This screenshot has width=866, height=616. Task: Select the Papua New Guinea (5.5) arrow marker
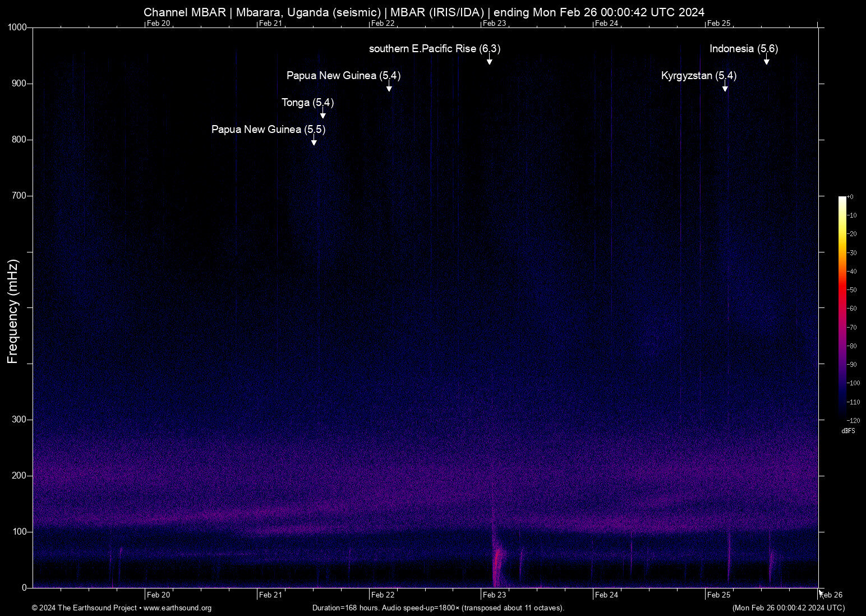pos(314,141)
